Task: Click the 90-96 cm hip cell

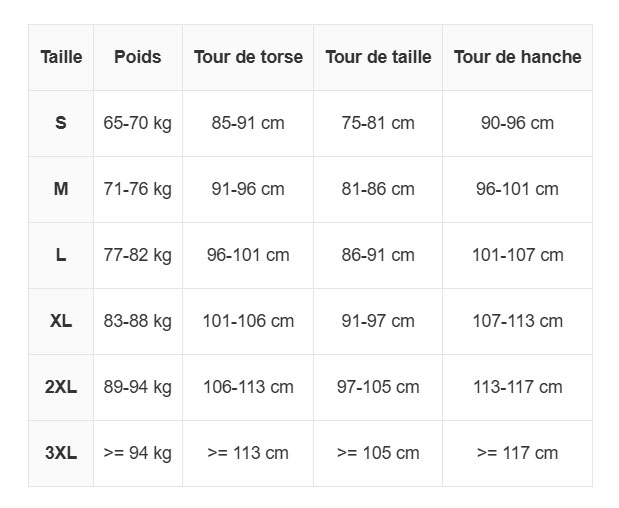Action: pos(517,123)
